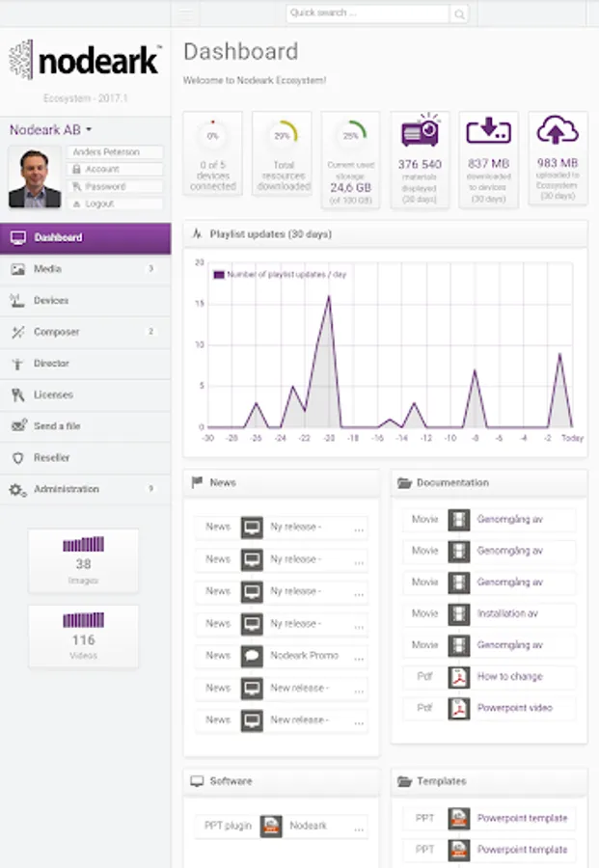This screenshot has height=868, width=599.
Task: Click the Templates folder icon
Action: pos(405,781)
